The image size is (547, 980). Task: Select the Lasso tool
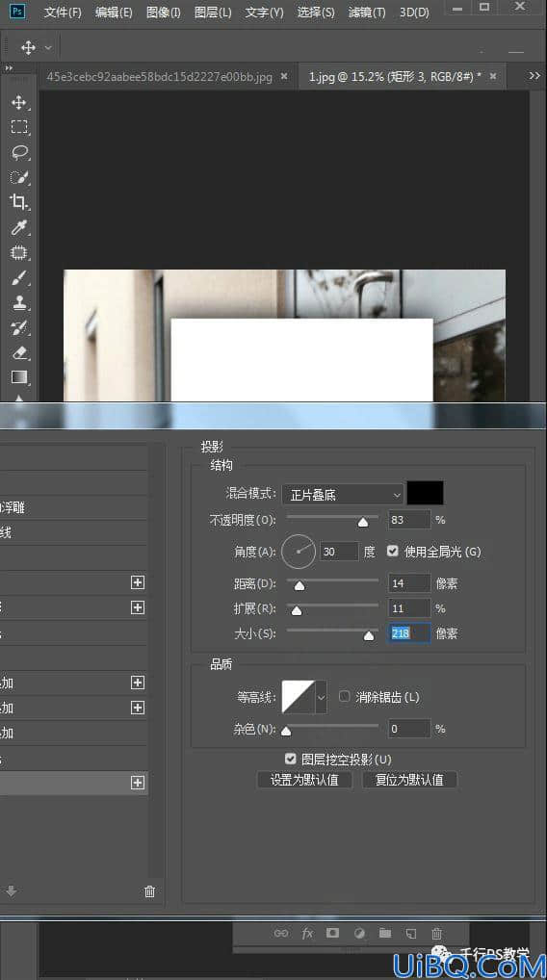[18, 152]
